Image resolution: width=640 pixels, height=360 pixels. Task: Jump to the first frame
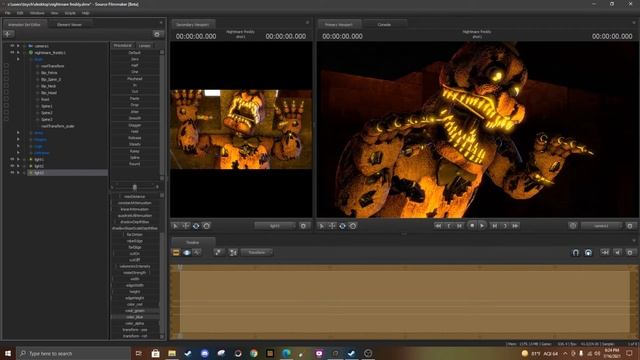coord(438,226)
